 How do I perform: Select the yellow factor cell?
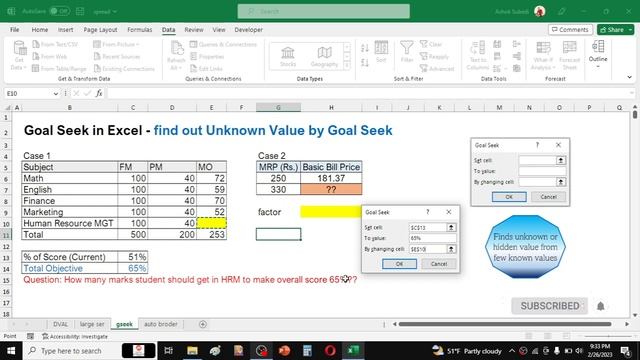[331, 212]
